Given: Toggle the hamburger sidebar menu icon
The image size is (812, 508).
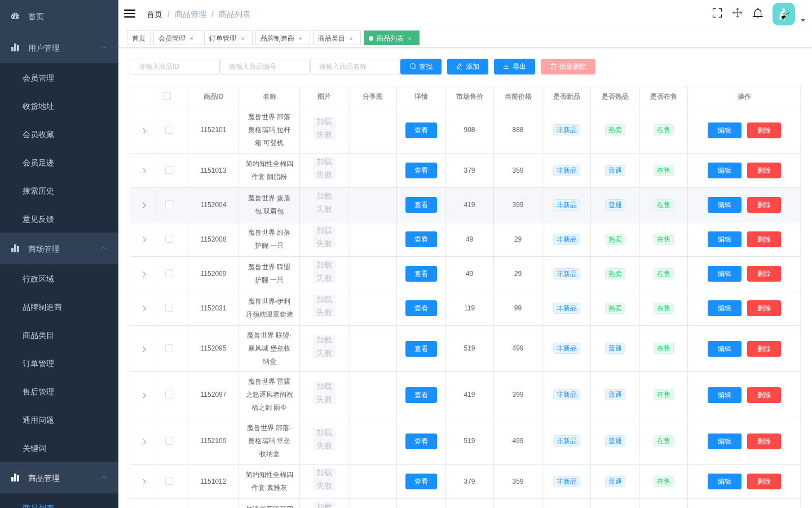Looking at the screenshot, I should pos(130,14).
